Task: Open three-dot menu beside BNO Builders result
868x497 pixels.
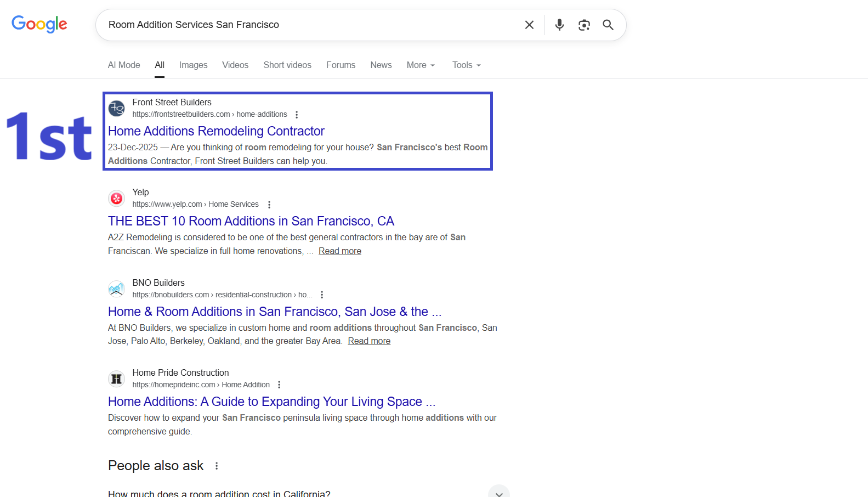Action: 322,295
